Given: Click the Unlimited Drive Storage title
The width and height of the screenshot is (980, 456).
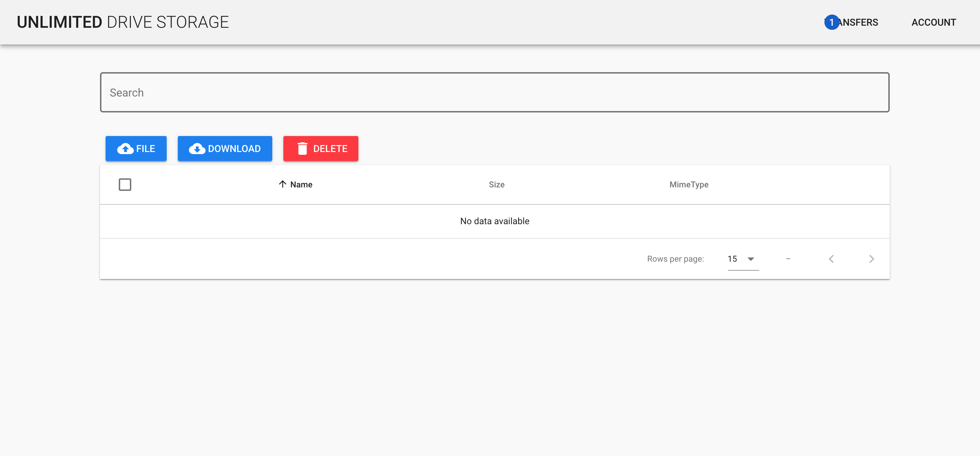Looking at the screenshot, I should click(x=123, y=23).
